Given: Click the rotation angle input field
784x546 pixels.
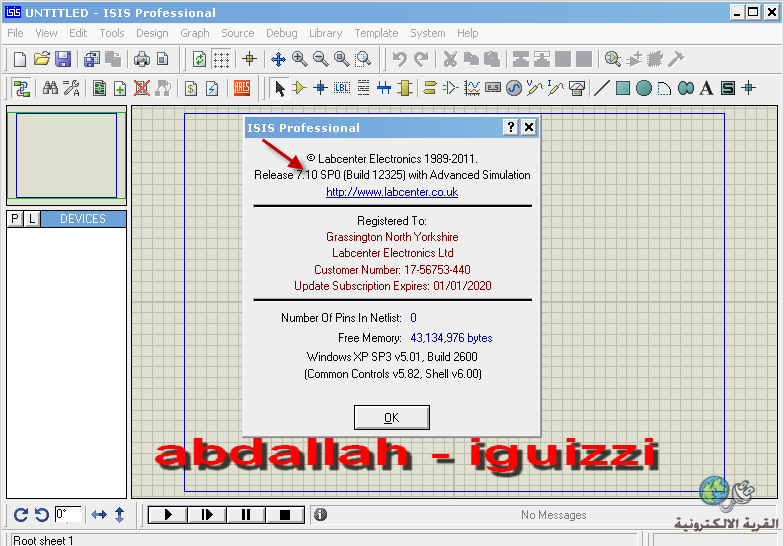Looking at the screenshot, I should click(x=68, y=514).
